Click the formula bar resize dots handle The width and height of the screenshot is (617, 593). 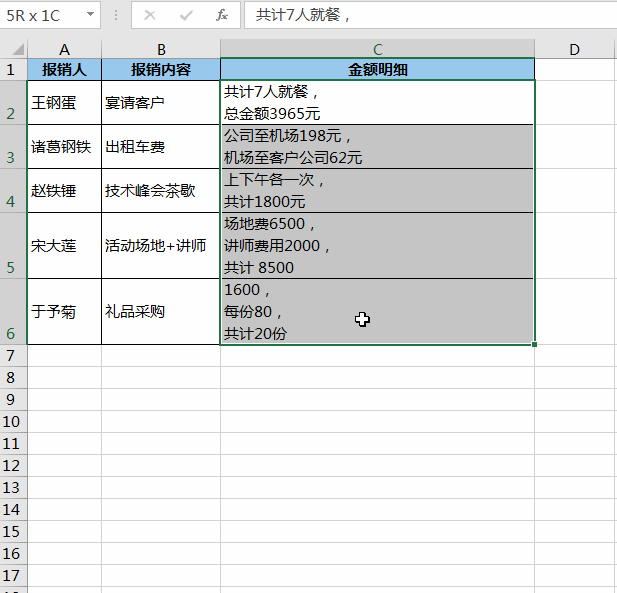tap(116, 15)
